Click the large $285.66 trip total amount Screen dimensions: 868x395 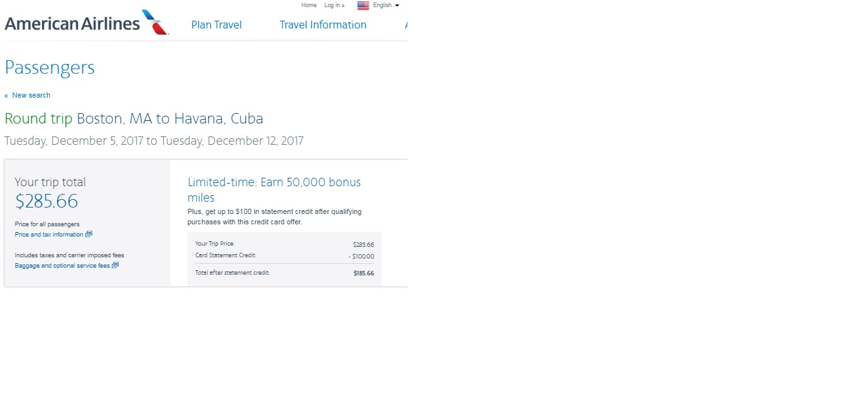(x=46, y=202)
